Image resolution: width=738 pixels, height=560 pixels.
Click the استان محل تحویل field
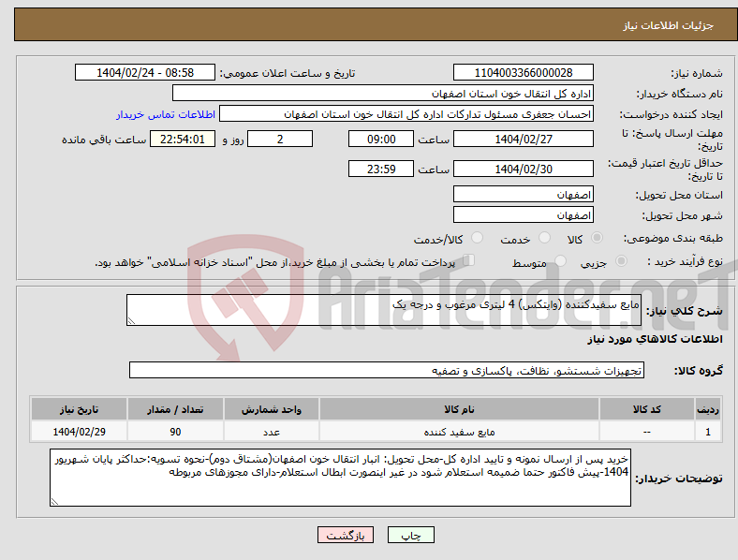click(523, 194)
